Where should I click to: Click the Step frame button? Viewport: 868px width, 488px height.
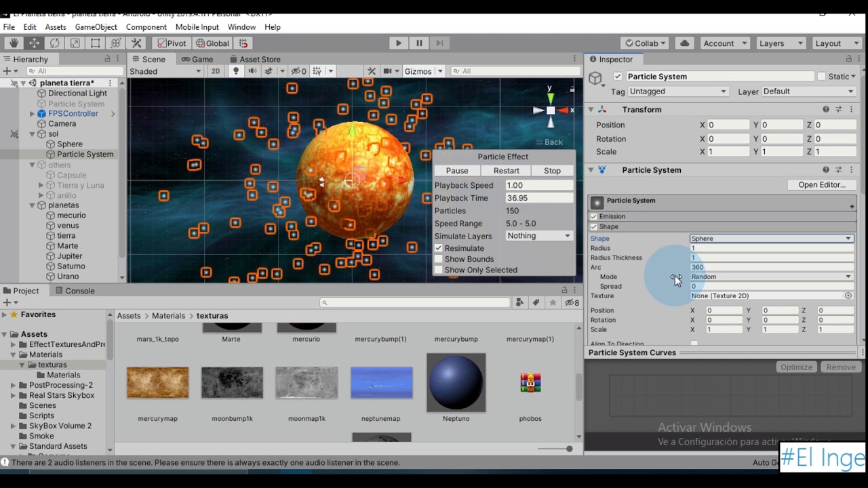(x=439, y=43)
